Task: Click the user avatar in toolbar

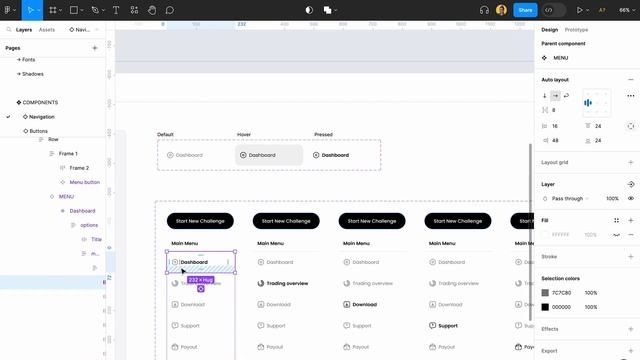Action: [x=501, y=10]
